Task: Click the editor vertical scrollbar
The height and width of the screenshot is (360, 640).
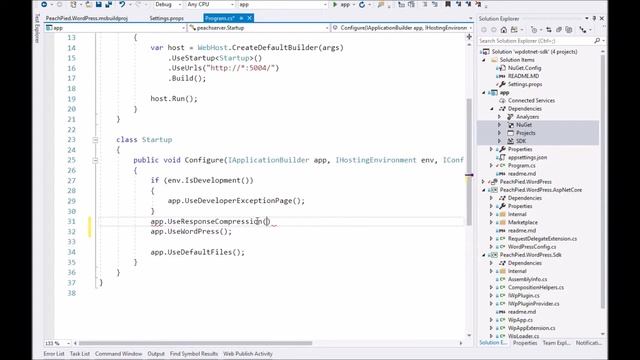Action: pyautogui.click(x=469, y=161)
